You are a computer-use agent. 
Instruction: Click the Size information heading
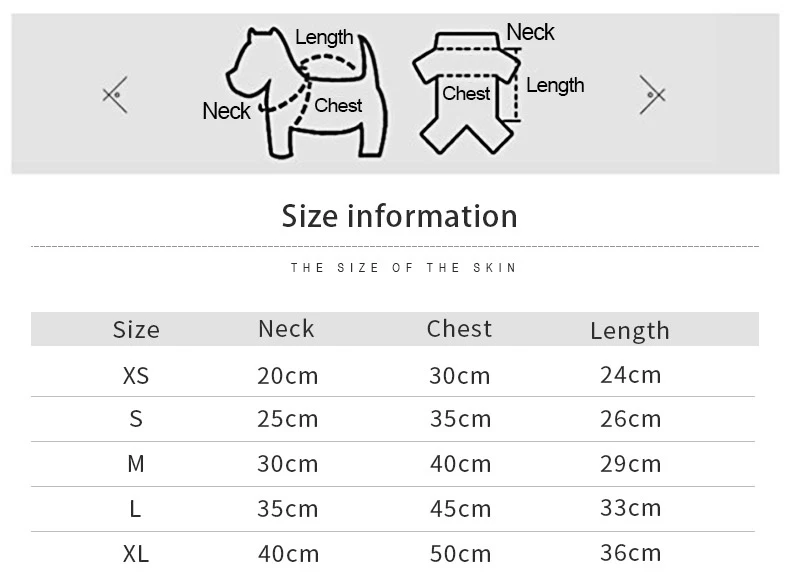point(400,216)
